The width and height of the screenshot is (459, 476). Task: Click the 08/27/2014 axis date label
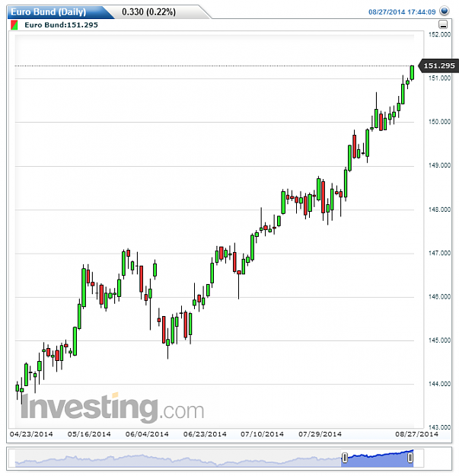416,434
